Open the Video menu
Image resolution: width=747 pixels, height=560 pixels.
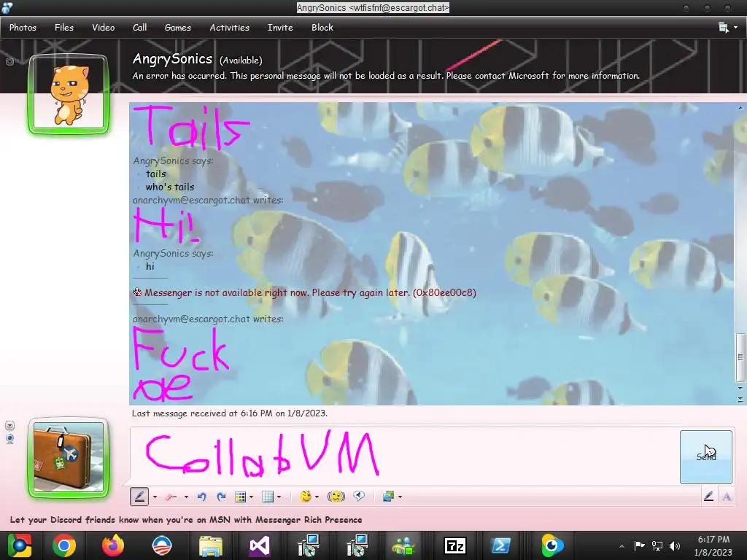click(104, 28)
